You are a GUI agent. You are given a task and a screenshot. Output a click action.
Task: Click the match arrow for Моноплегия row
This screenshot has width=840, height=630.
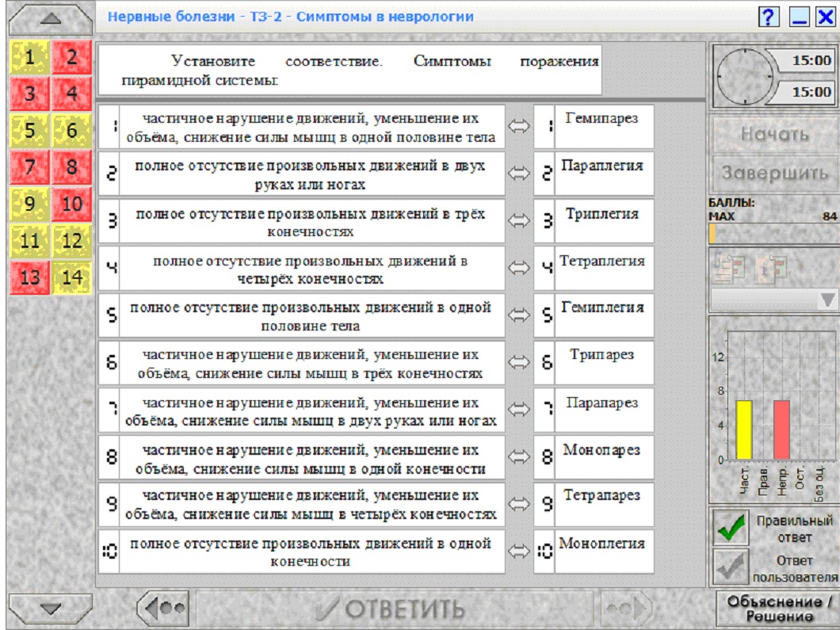(518, 551)
